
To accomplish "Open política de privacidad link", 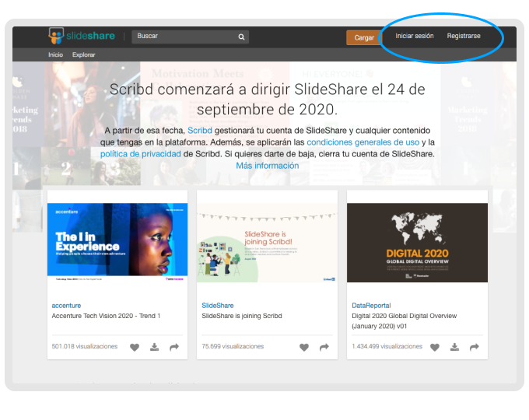I will click(x=141, y=154).
